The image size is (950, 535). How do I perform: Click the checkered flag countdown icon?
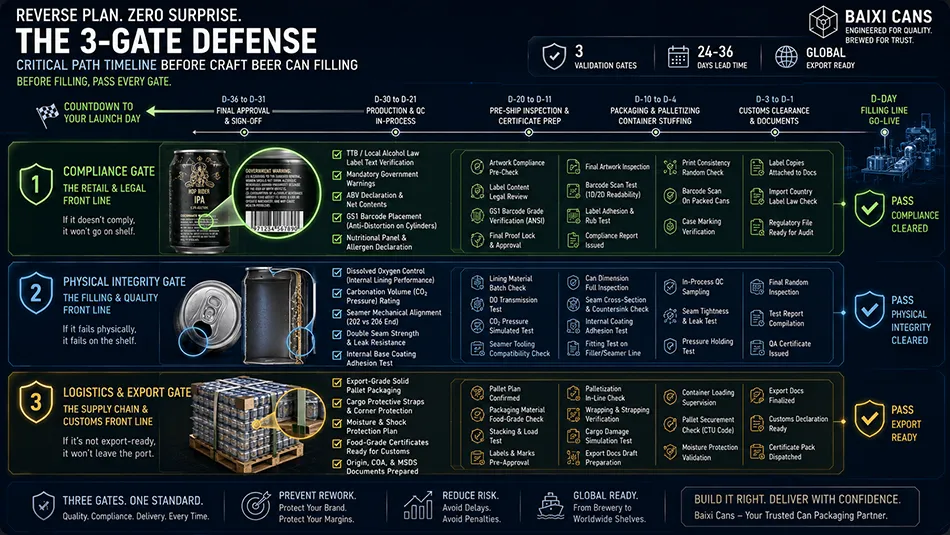click(x=48, y=114)
